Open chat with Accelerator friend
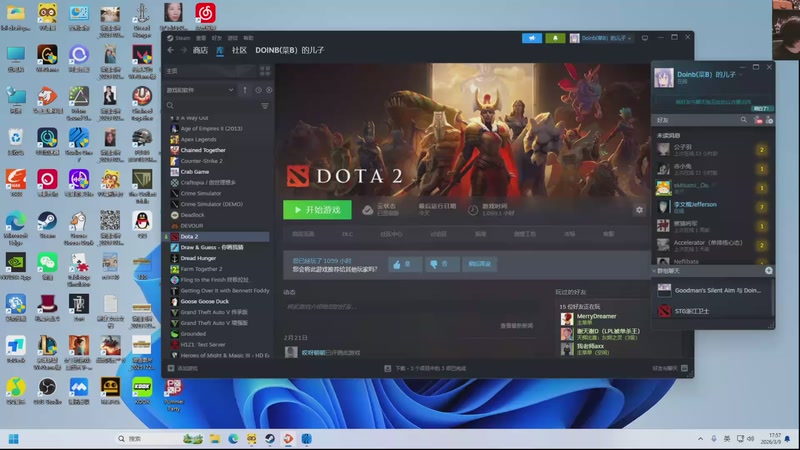800x450 pixels. pos(713,245)
